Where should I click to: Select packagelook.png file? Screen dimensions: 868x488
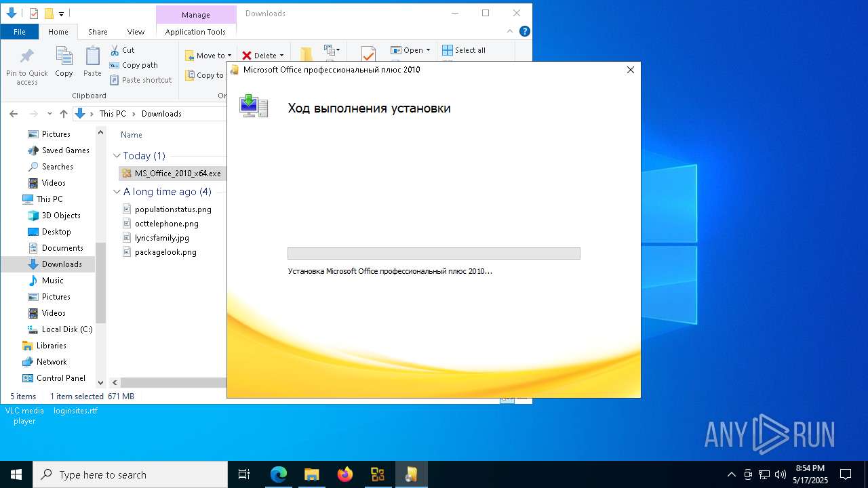[159, 252]
